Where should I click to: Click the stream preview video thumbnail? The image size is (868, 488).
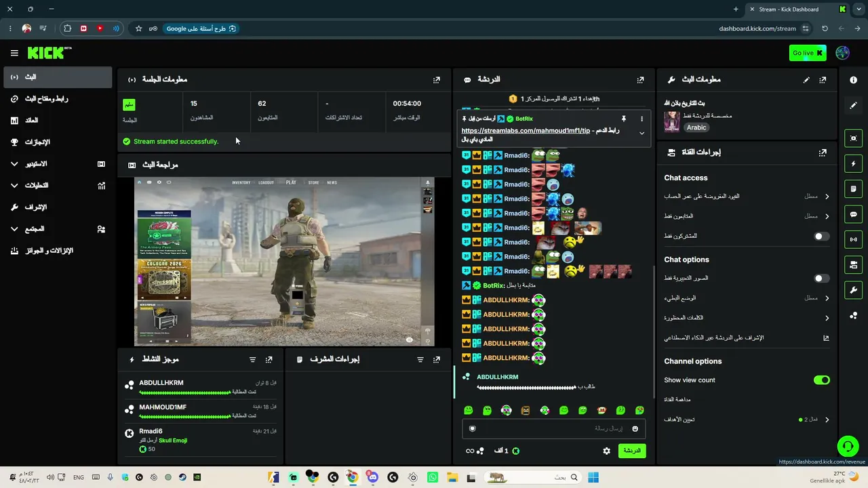284,262
